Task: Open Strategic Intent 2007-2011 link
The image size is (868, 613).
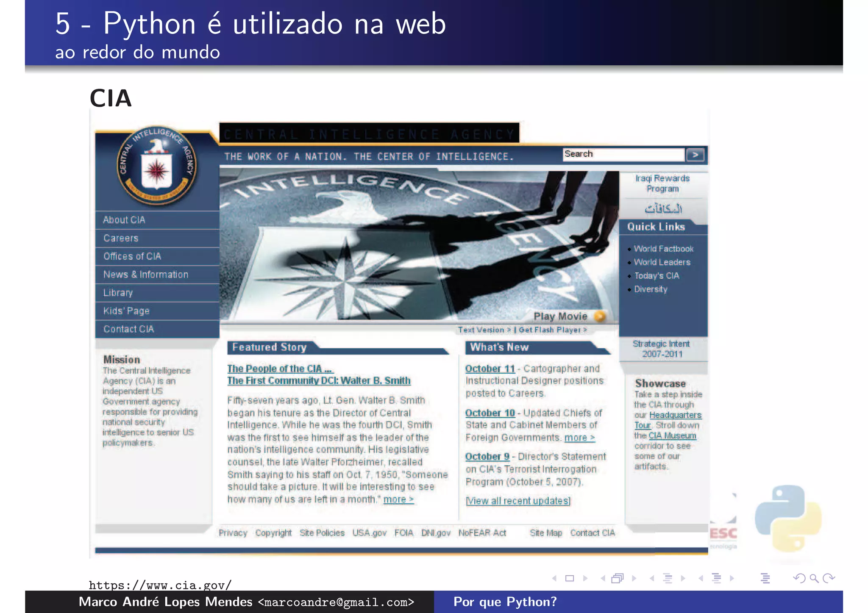Action: (662, 349)
